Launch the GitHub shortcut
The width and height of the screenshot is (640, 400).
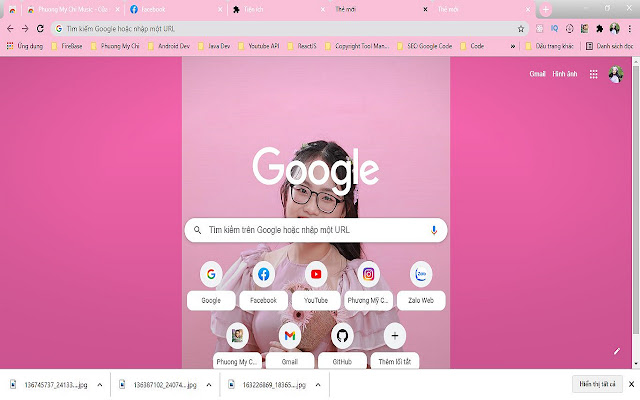click(342, 336)
